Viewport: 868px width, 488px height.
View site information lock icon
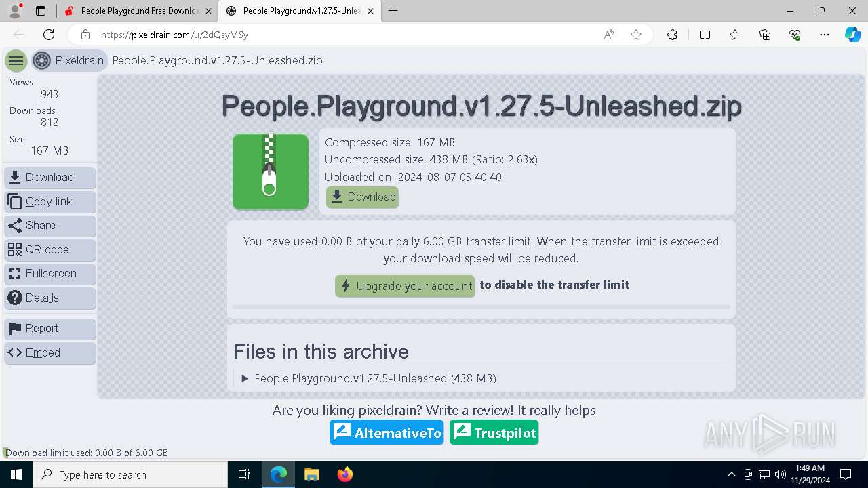click(x=85, y=35)
